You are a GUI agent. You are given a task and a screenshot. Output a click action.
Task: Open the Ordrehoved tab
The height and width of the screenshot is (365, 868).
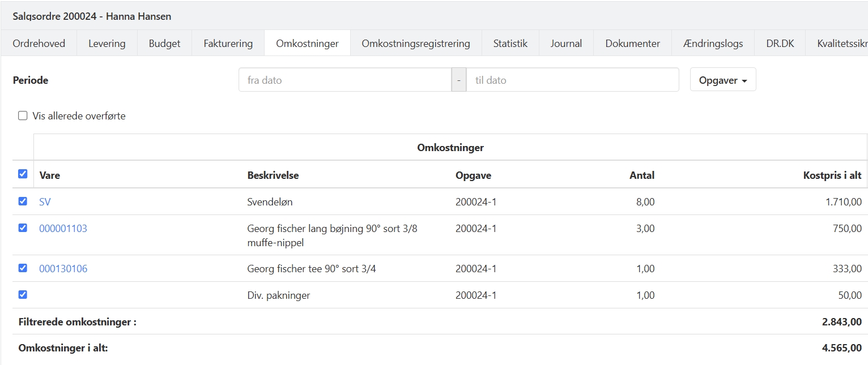pyautogui.click(x=39, y=44)
